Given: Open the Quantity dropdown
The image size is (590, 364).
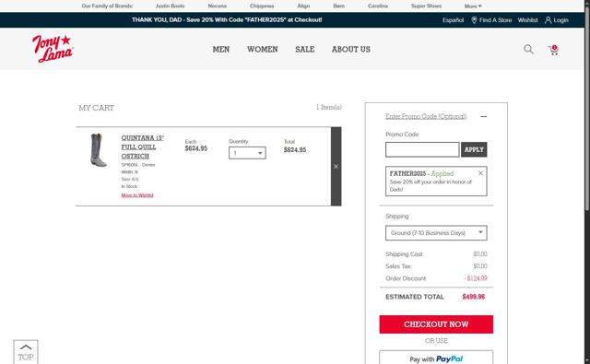Looking at the screenshot, I should pos(247,153).
